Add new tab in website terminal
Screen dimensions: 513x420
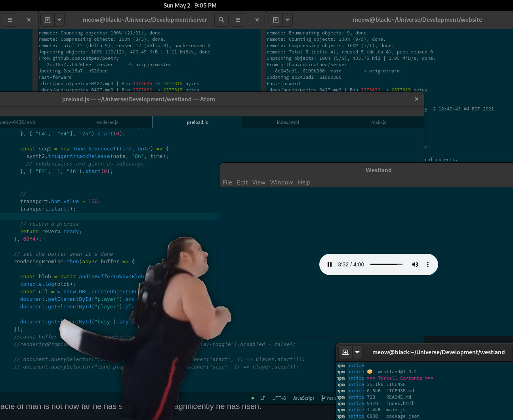pos(276,20)
